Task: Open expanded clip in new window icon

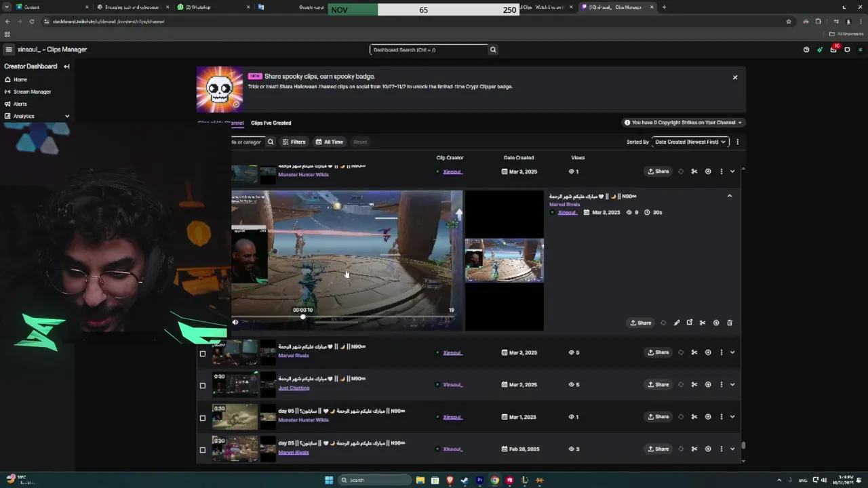Action: click(690, 323)
